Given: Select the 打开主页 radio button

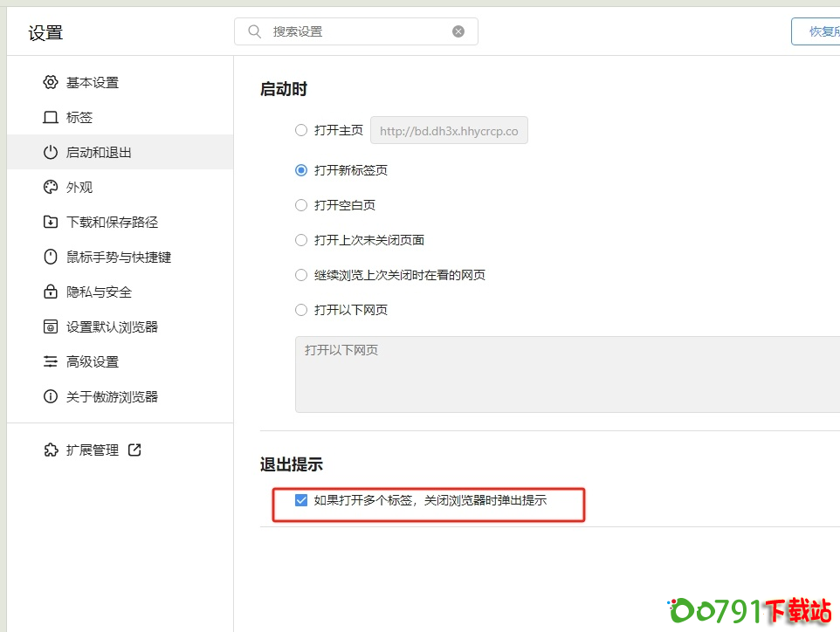Looking at the screenshot, I should pos(301,130).
